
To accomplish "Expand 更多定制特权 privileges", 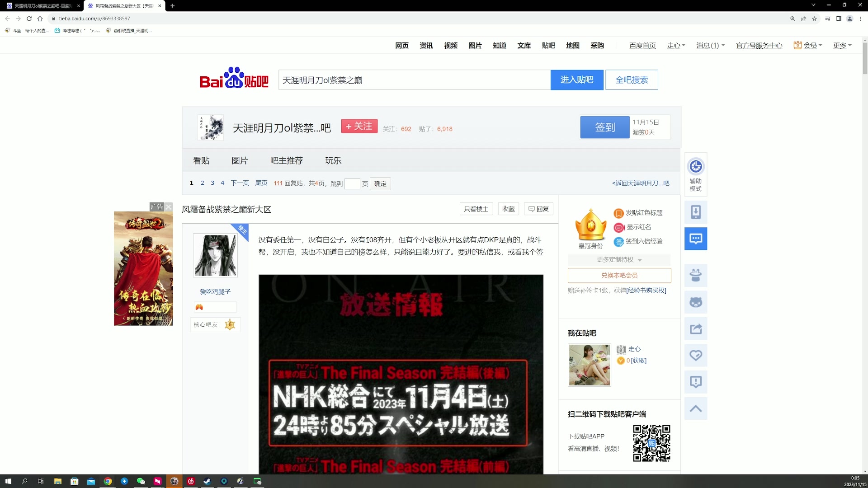I will [x=619, y=259].
